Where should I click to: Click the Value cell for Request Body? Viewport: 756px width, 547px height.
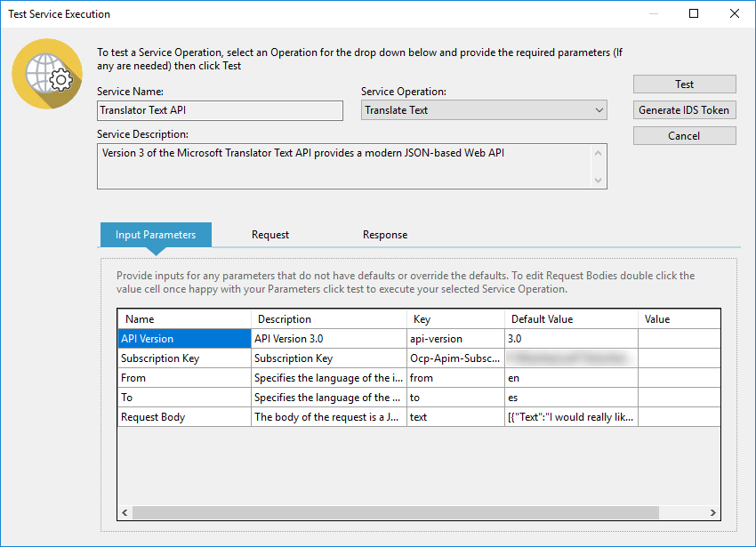click(680, 417)
